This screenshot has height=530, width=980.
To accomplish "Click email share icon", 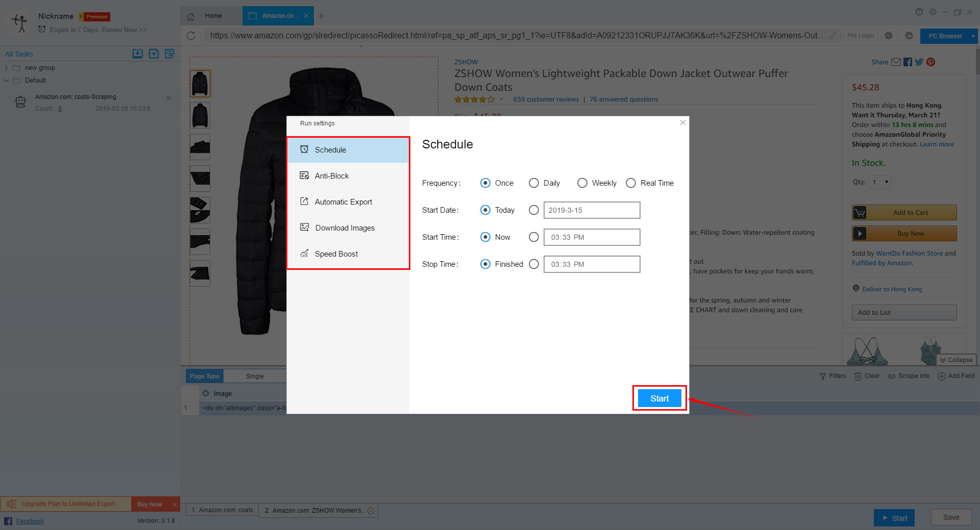I will click(x=896, y=62).
